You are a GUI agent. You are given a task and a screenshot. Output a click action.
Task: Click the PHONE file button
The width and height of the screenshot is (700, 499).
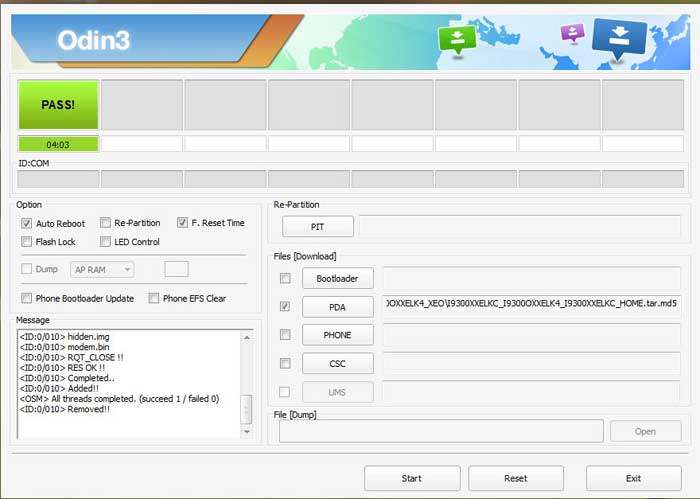point(338,335)
